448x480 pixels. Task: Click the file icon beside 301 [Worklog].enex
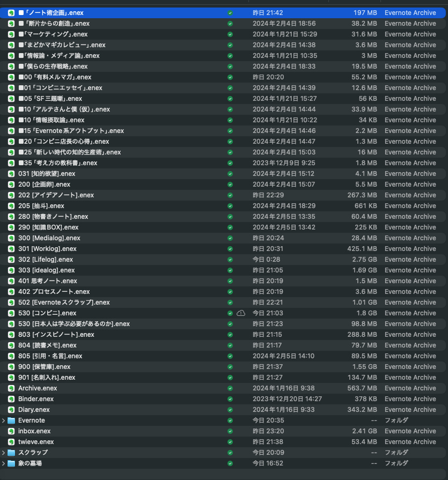coord(11,249)
